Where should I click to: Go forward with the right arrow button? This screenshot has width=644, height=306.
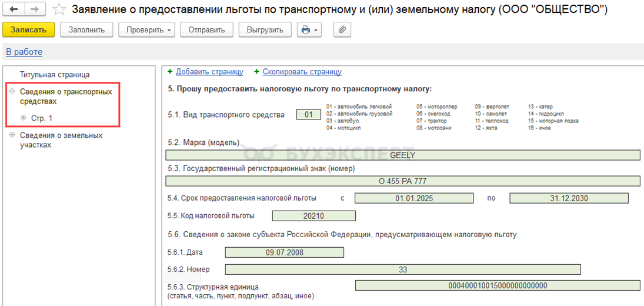35,9
